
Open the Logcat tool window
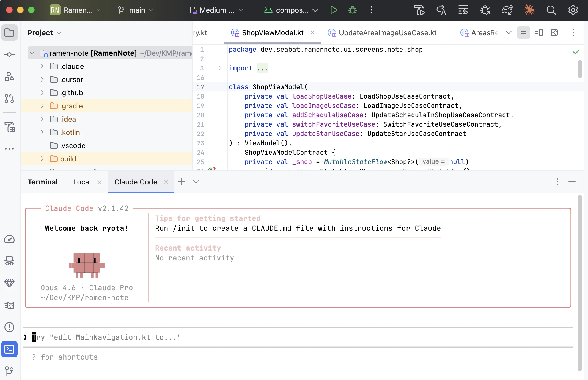point(9,305)
